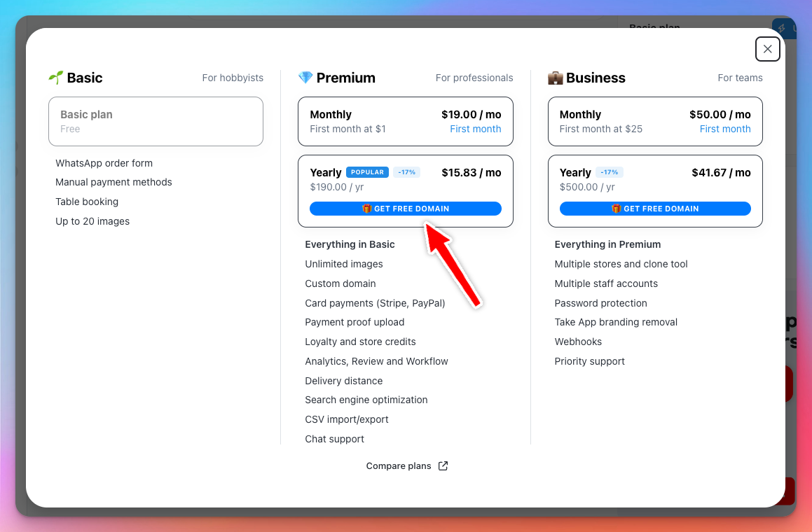Select Premium Monthly $19.00 plan
The width and height of the screenshot is (812, 532).
pos(406,122)
